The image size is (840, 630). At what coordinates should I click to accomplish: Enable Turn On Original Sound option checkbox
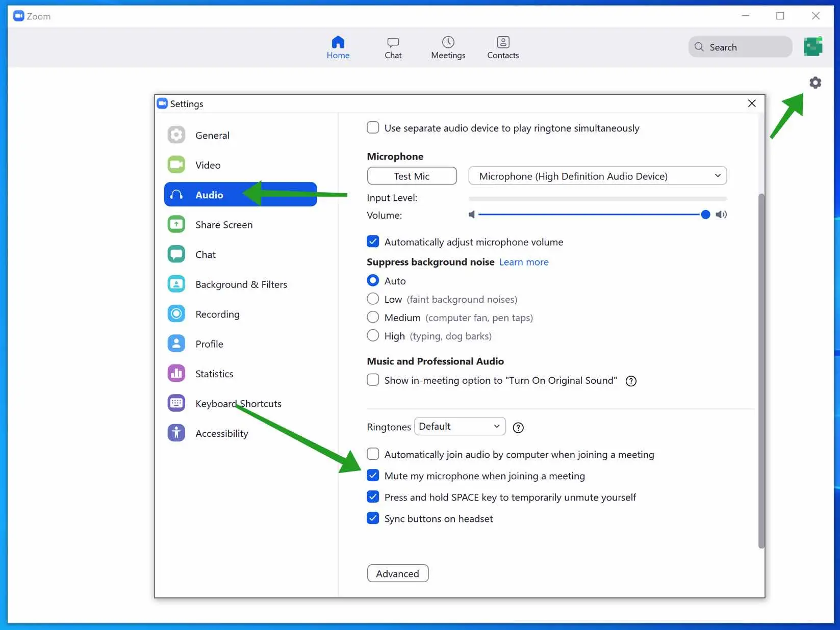tap(373, 380)
